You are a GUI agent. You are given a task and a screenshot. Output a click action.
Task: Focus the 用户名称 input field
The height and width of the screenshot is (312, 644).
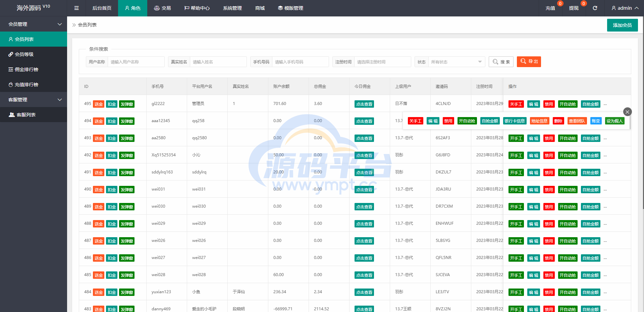[x=136, y=62]
